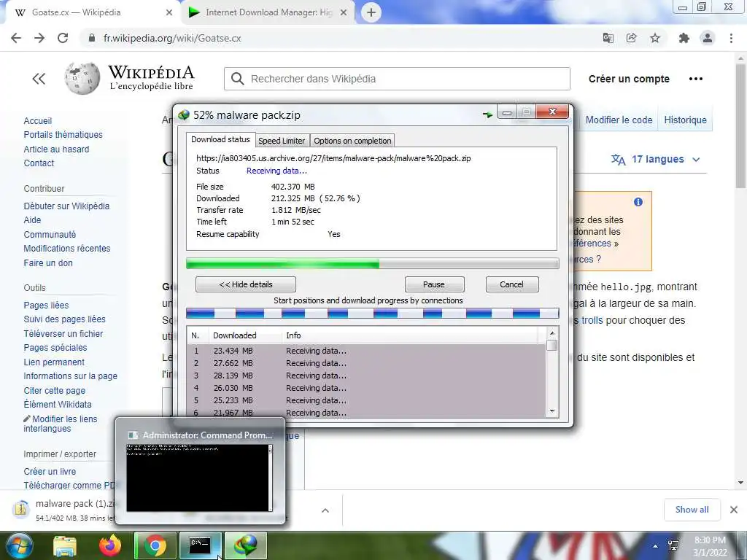Click the taskbar clock showing 8:30 PM
The width and height of the screenshot is (747, 560).
click(710, 545)
